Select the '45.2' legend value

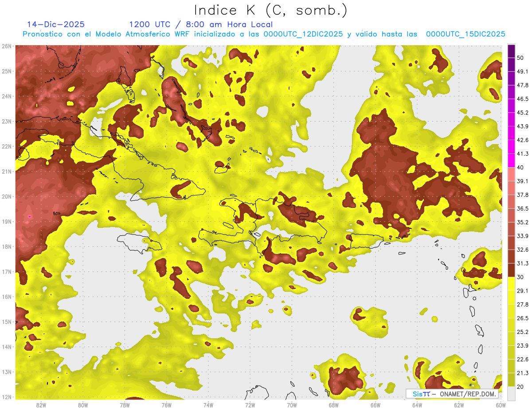523,113
